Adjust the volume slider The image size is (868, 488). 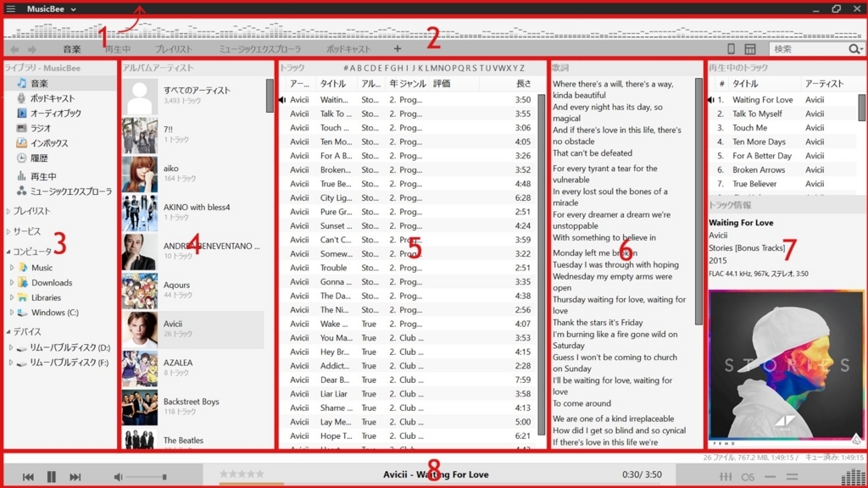coord(147,476)
